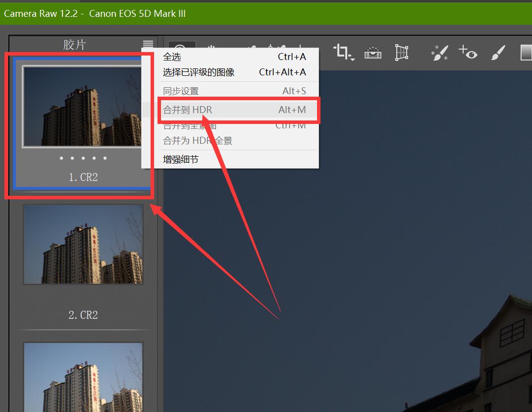
Task: Select 合并到 HDR menu option
Action: click(x=188, y=110)
